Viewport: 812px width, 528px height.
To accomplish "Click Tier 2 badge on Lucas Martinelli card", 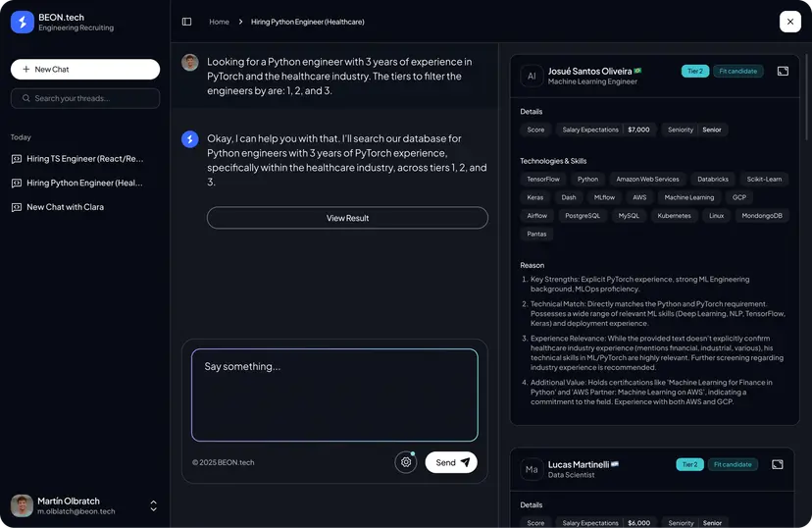I will 689,464.
